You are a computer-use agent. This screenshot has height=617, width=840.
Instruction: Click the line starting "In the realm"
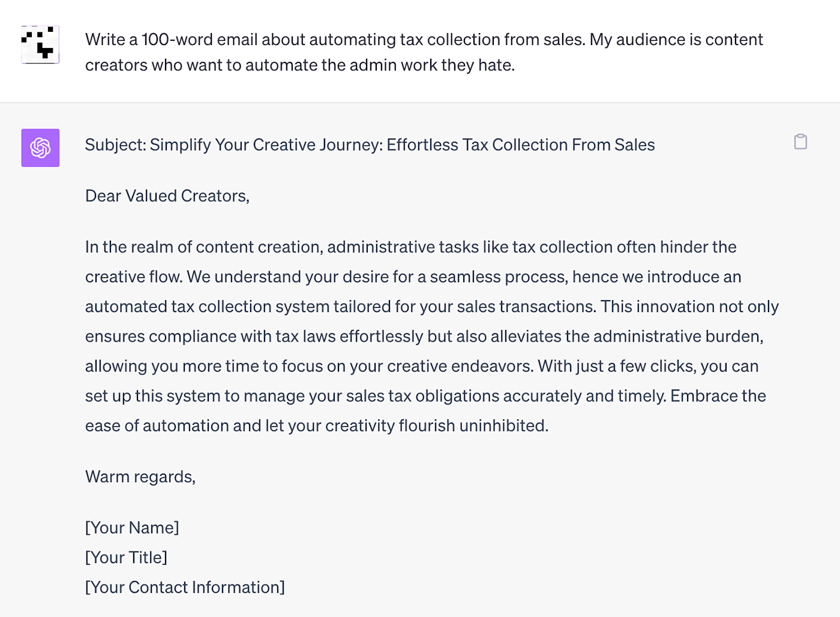pyautogui.click(x=410, y=247)
